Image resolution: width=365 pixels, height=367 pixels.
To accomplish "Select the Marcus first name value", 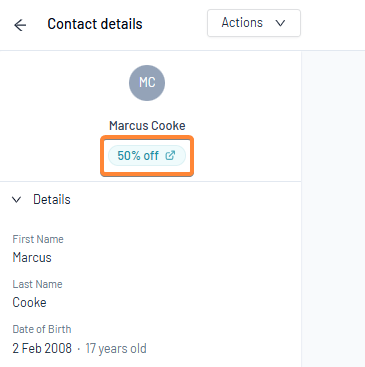I will click(32, 257).
